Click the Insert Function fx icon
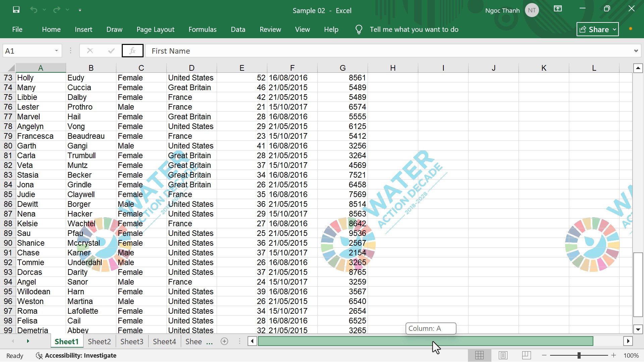The image size is (644, 362). 132,51
